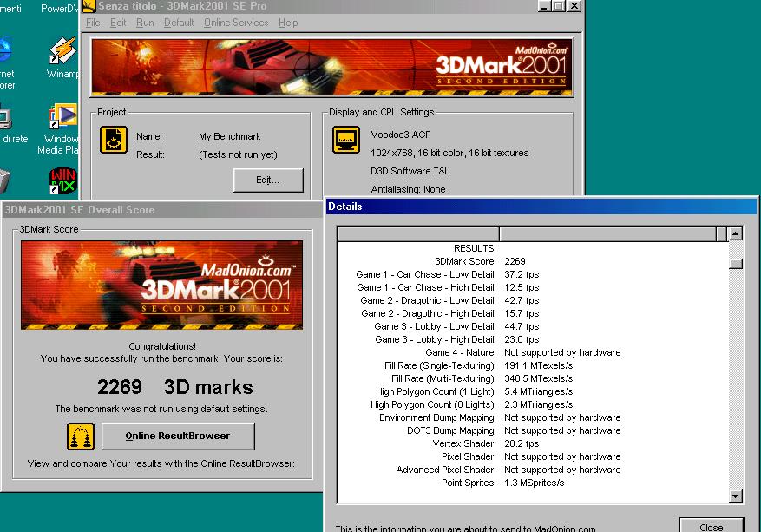Click the yellow ResultBrowser trees icon

pos(81,436)
